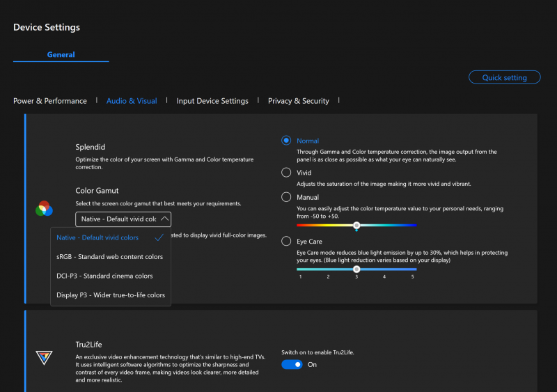Viewport: 557px width, 392px height.
Task: Click the Eye Care level 2 mark
Action: (328, 276)
